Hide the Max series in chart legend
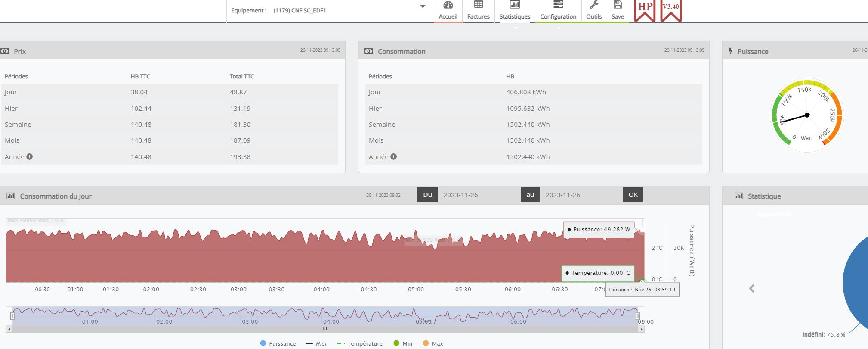This screenshot has height=349, width=868. pyautogui.click(x=433, y=343)
